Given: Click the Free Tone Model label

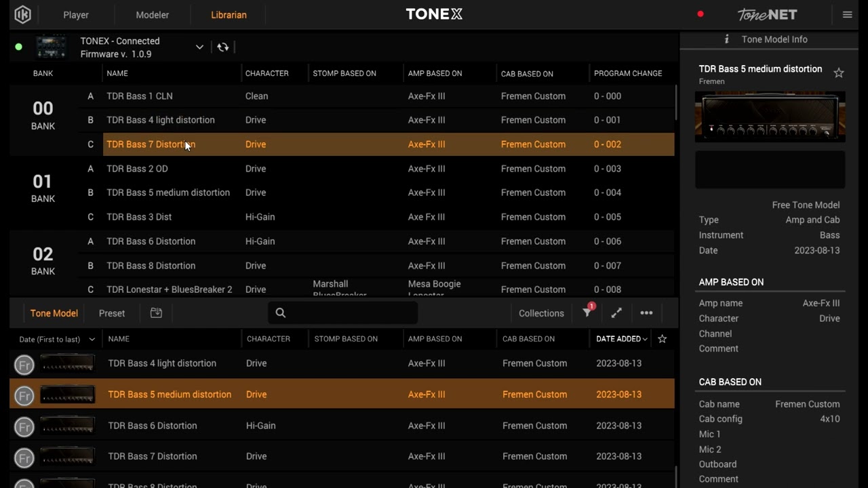Looking at the screenshot, I should [x=806, y=205].
